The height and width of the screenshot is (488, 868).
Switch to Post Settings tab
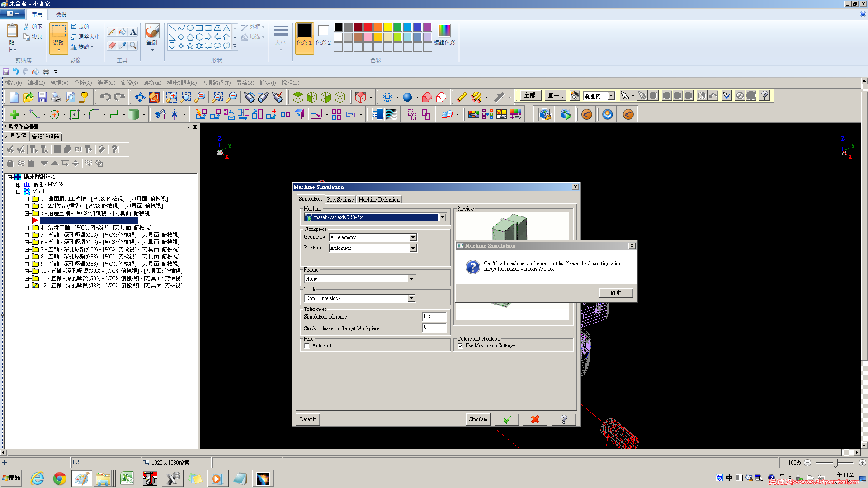pyautogui.click(x=340, y=199)
